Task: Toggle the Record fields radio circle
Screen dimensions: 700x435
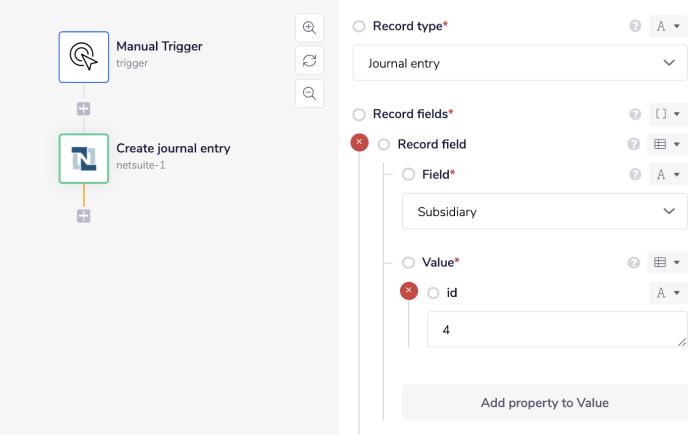Action: [359, 114]
